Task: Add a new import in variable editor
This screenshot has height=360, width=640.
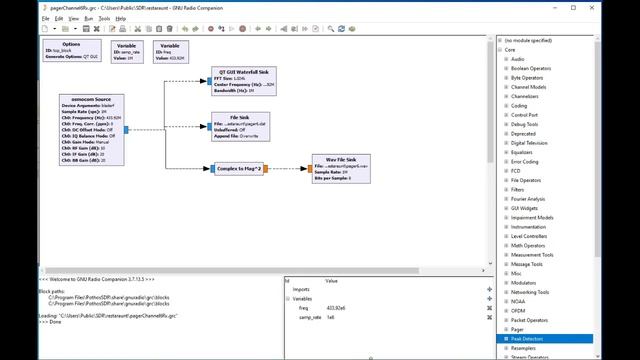Action: (489, 289)
